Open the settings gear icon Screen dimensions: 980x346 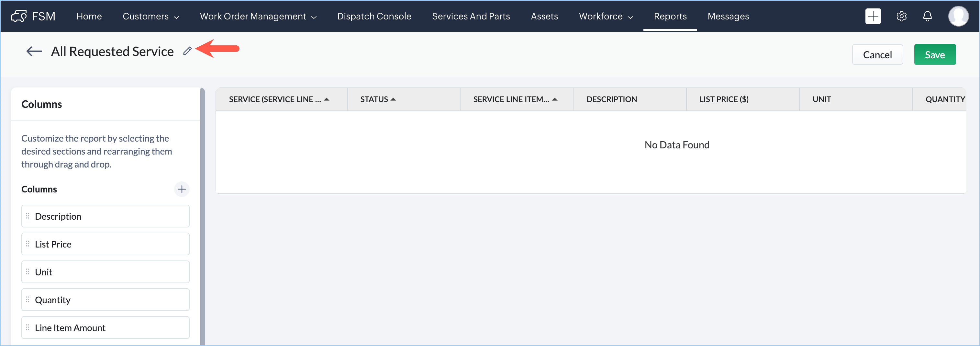coord(901,16)
